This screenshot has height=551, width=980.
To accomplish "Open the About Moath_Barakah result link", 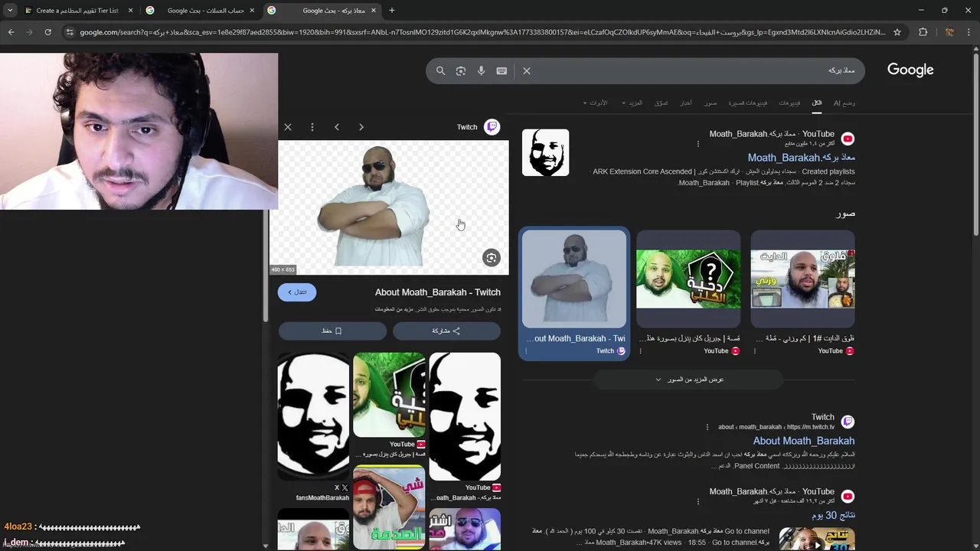I will coord(804,441).
